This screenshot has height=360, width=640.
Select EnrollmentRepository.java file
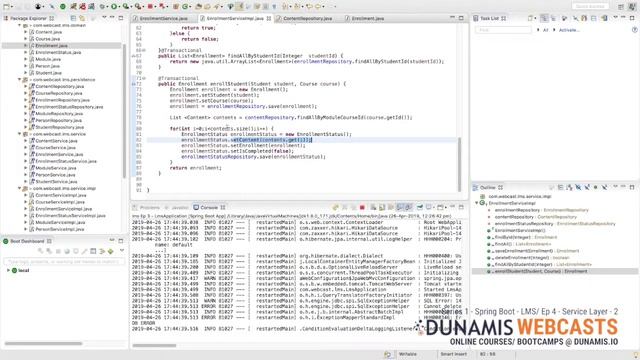62,100
